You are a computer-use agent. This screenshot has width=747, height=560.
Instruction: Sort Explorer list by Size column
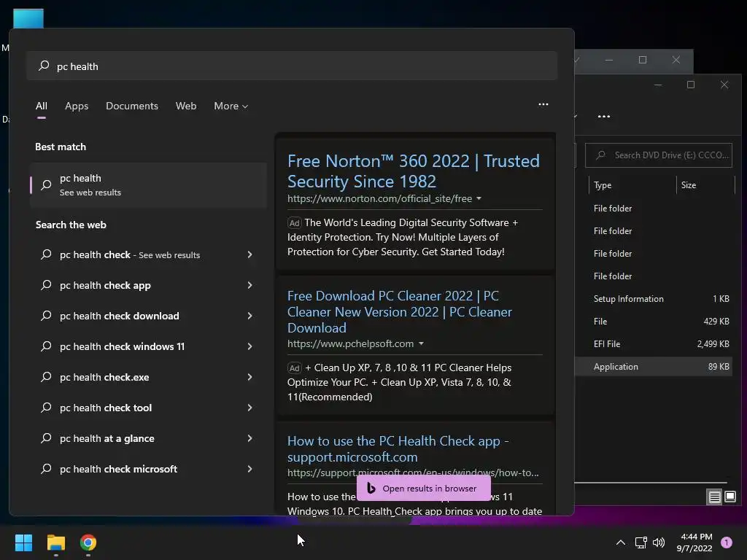tap(705, 184)
